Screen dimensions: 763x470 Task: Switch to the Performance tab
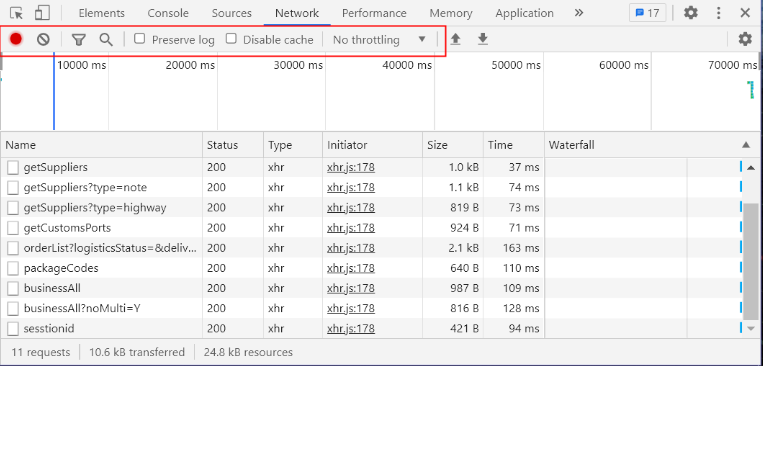pos(374,13)
